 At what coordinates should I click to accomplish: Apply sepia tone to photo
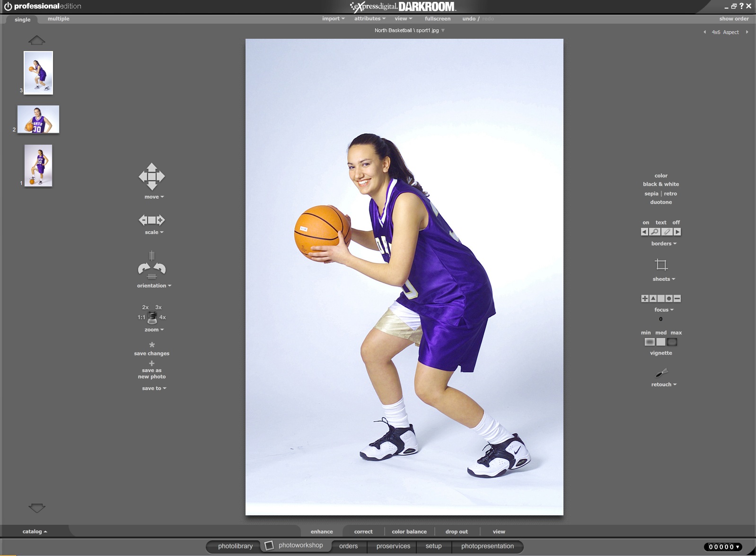click(651, 194)
